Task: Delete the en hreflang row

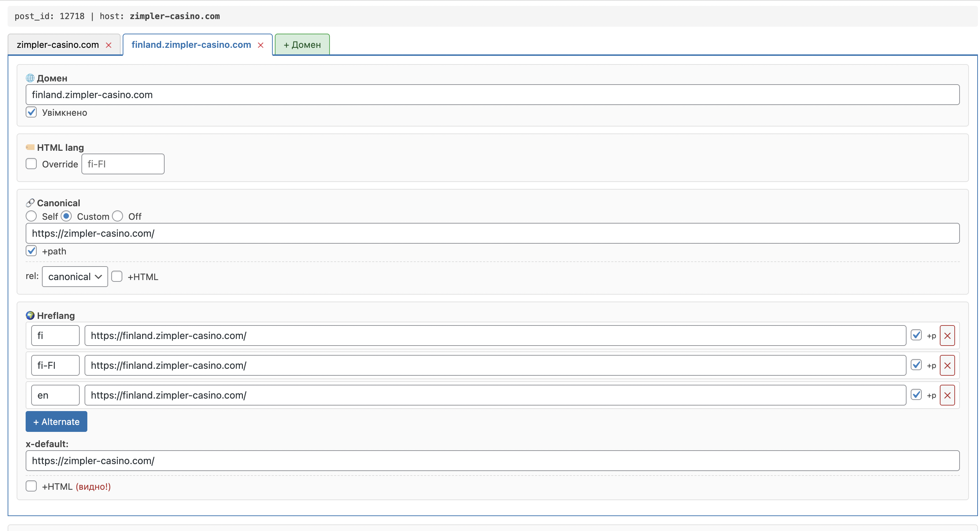Action: (x=947, y=395)
